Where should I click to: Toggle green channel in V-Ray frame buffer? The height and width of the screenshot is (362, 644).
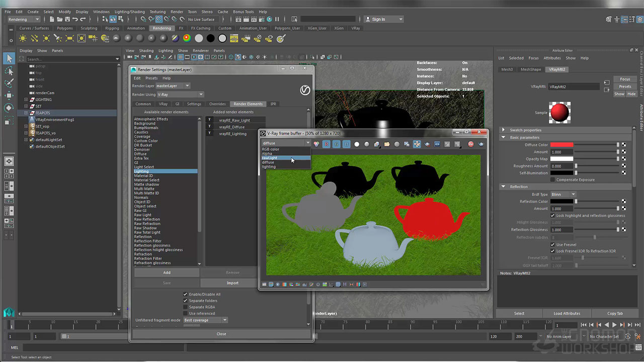pyautogui.click(x=336, y=144)
